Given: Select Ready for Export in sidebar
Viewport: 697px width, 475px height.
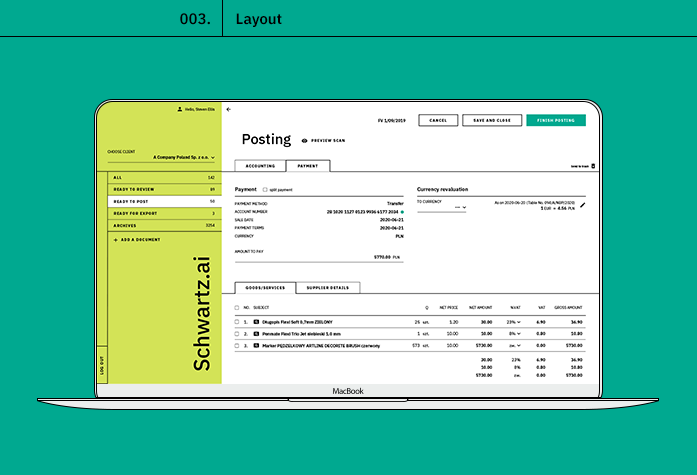Looking at the screenshot, I should (164, 213).
